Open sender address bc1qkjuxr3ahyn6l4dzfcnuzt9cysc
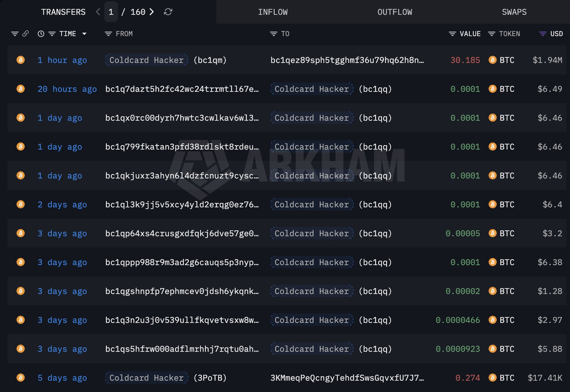The image size is (570, 392). point(182,176)
